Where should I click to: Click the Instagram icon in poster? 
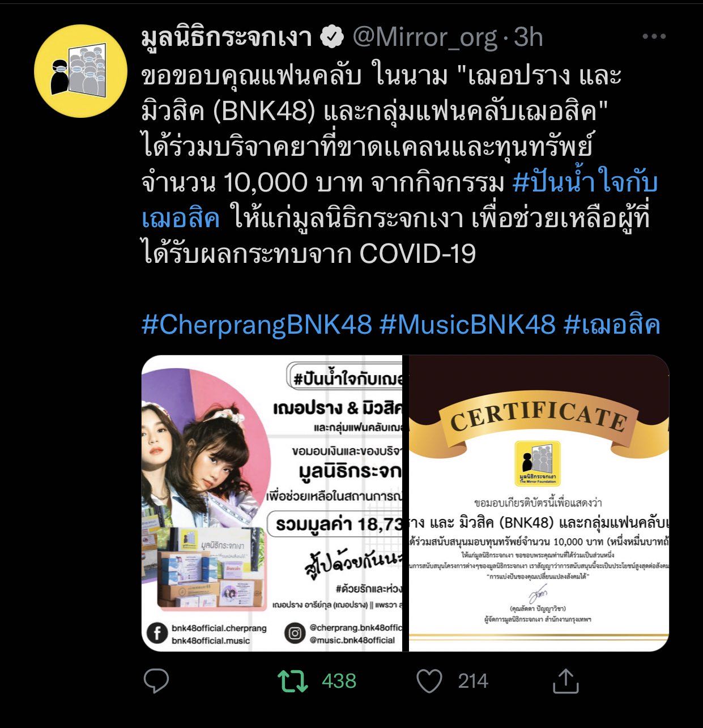click(x=295, y=633)
